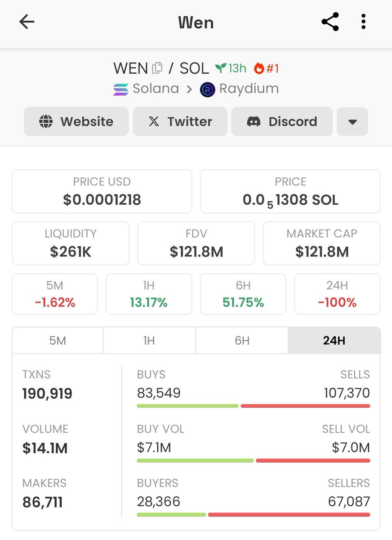
Task: Click the MAKERS value 86,711
Action: coord(43,502)
